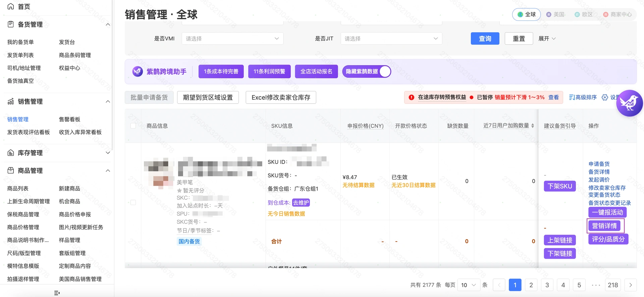Click 期望到货区域设置 button
Image resolution: width=644 pixels, height=297 pixels.
click(x=208, y=97)
